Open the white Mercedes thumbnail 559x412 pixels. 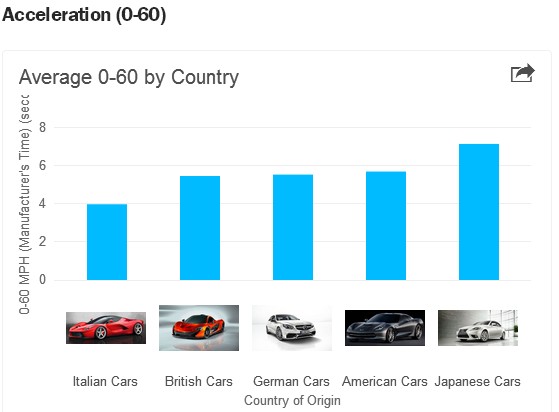292,328
